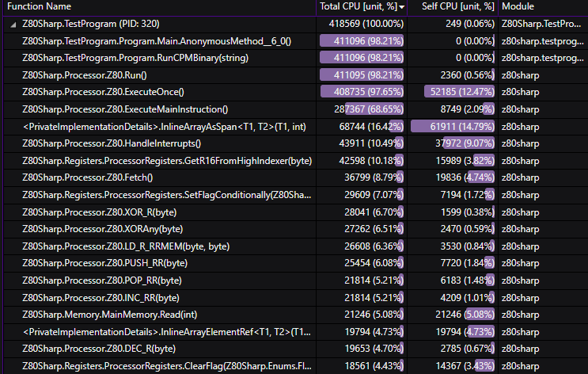Select Z80.Fetch() function row
The height and width of the screenshot is (374, 588).
tap(294, 177)
